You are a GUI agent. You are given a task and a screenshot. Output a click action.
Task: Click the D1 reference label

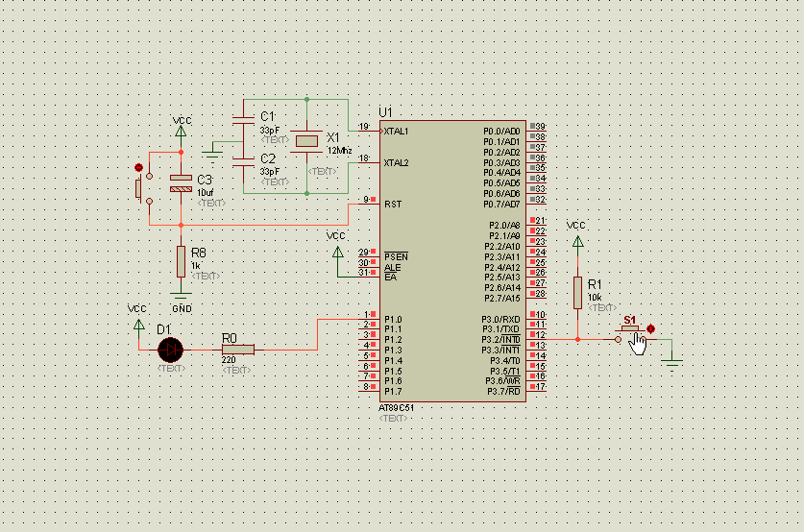point(164,329)
